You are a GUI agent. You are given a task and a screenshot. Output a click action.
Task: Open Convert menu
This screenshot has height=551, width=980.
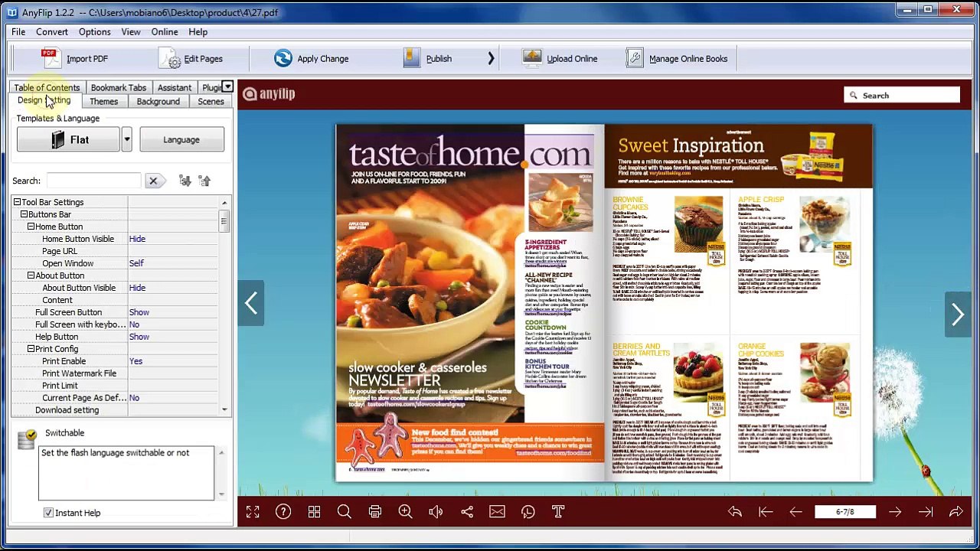52,32
